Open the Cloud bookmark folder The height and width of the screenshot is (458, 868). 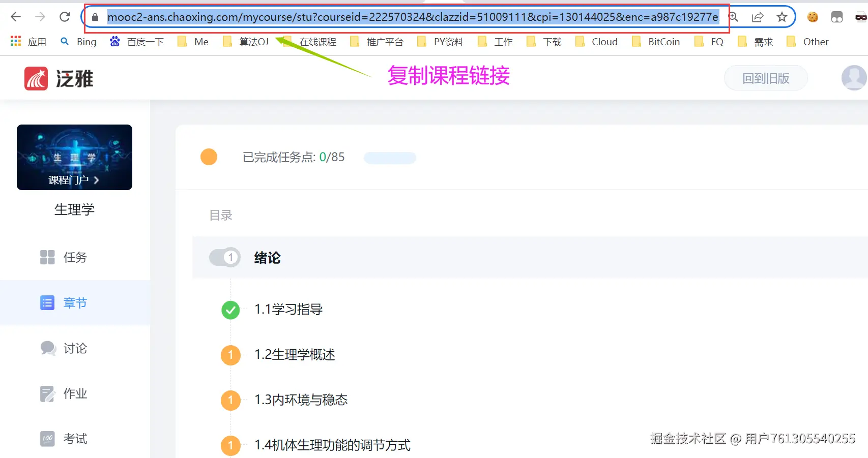point(596,42)
